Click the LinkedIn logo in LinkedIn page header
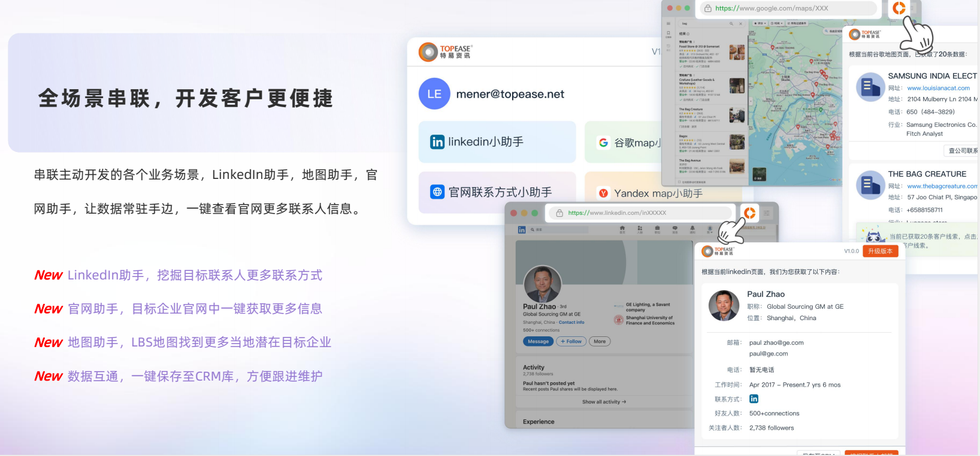Screen dimensions: 980x456 click(x=522, y=230)
